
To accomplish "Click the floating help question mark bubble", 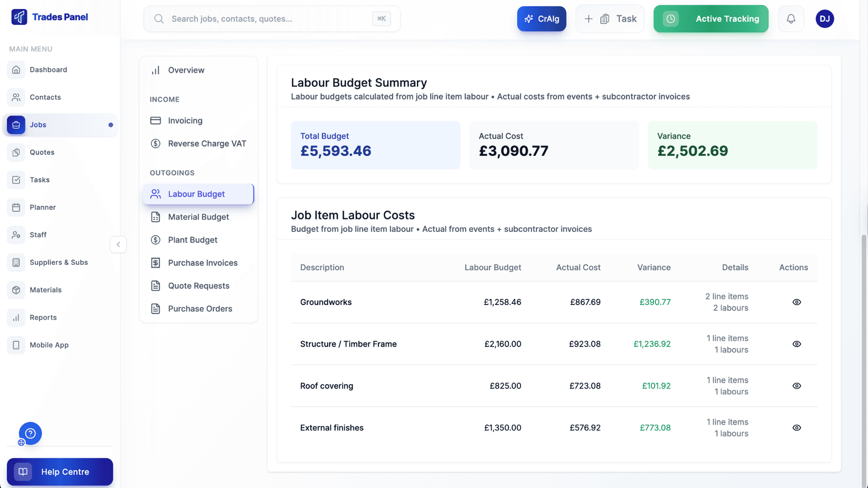I will click(30, 433).
